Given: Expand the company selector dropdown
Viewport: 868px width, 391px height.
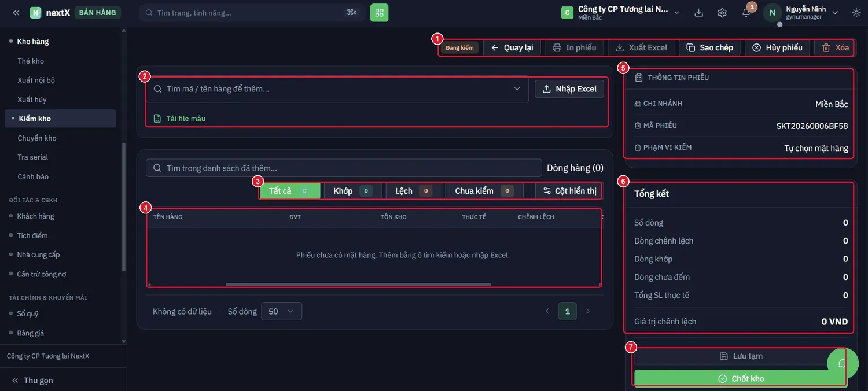Looking at the screenshot, I should (x=677, y=13).
